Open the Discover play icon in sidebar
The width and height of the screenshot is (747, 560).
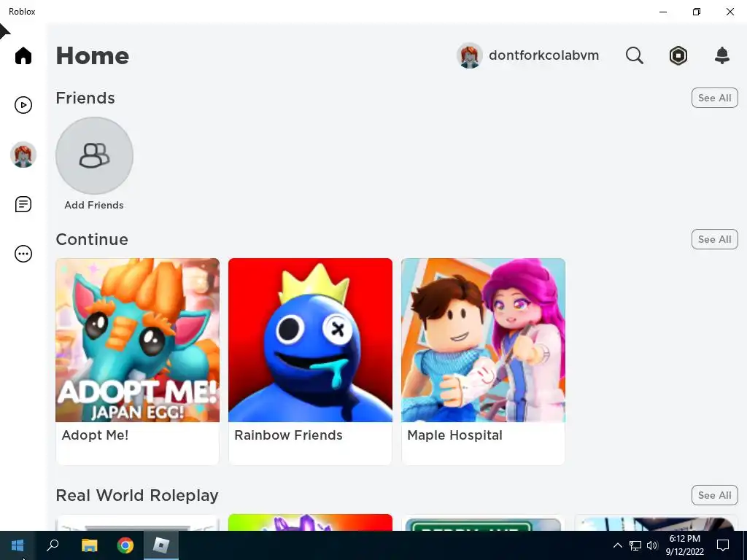23,105
